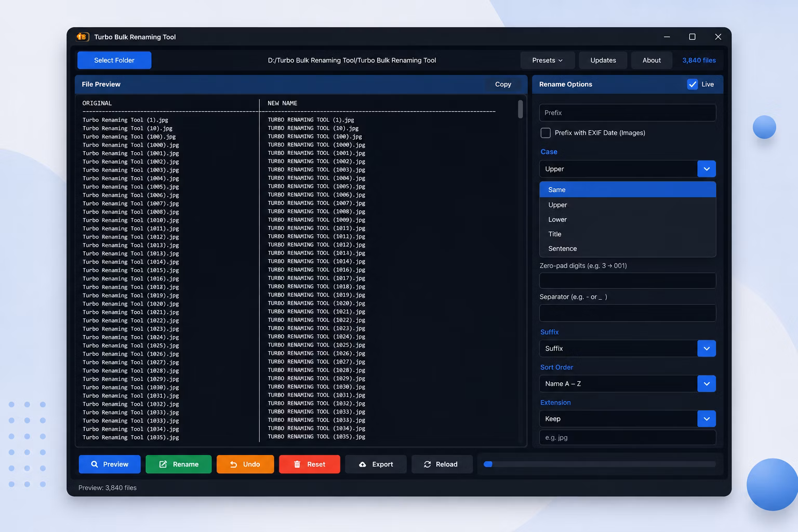Focus the Zero-pad digits input field

[628, 281]
